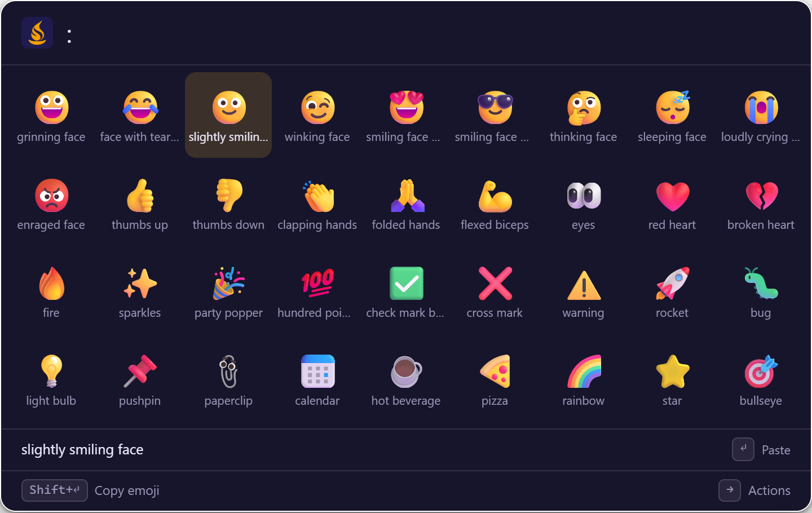Choose the flexed biceps emoji
Image resolution: width=812 pixels, height=513 pixels.
point(495,203)
